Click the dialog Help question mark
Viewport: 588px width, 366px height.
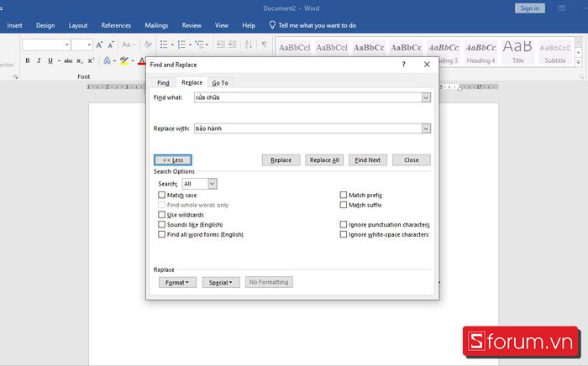click(403, 65)
